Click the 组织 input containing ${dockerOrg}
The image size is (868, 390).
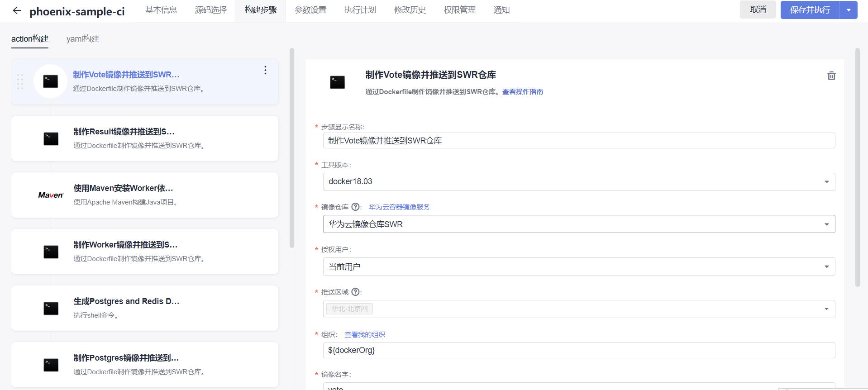579,350
